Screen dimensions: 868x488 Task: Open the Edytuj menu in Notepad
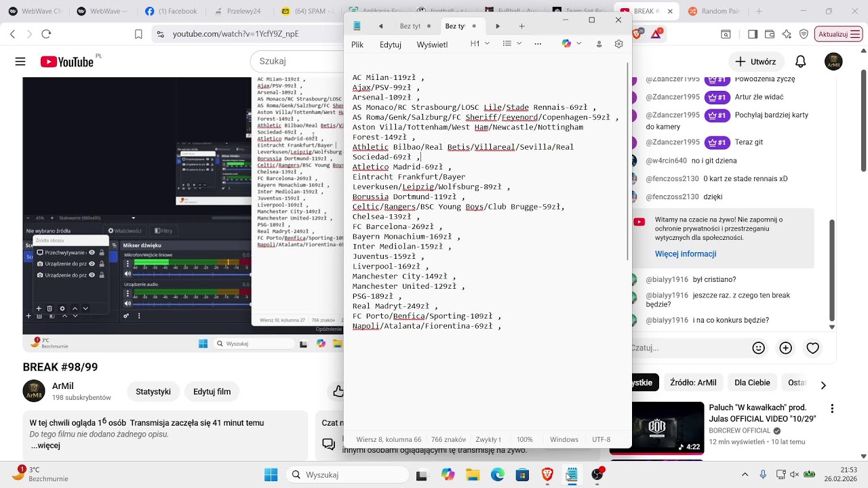click(391, 45)
